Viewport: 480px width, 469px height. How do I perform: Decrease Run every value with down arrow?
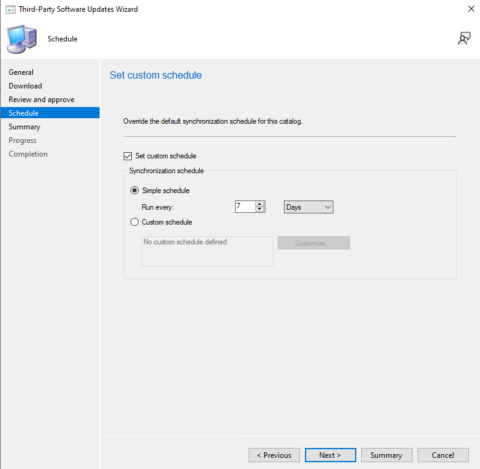point(260,209)
